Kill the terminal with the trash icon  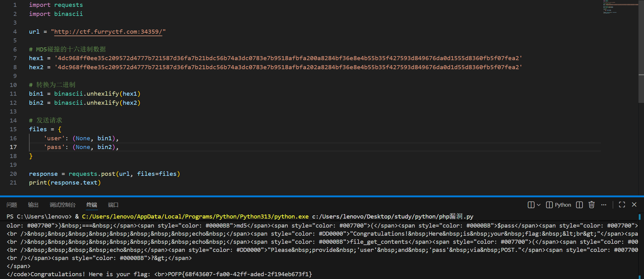pyautogui.click(x=592, y=205)
